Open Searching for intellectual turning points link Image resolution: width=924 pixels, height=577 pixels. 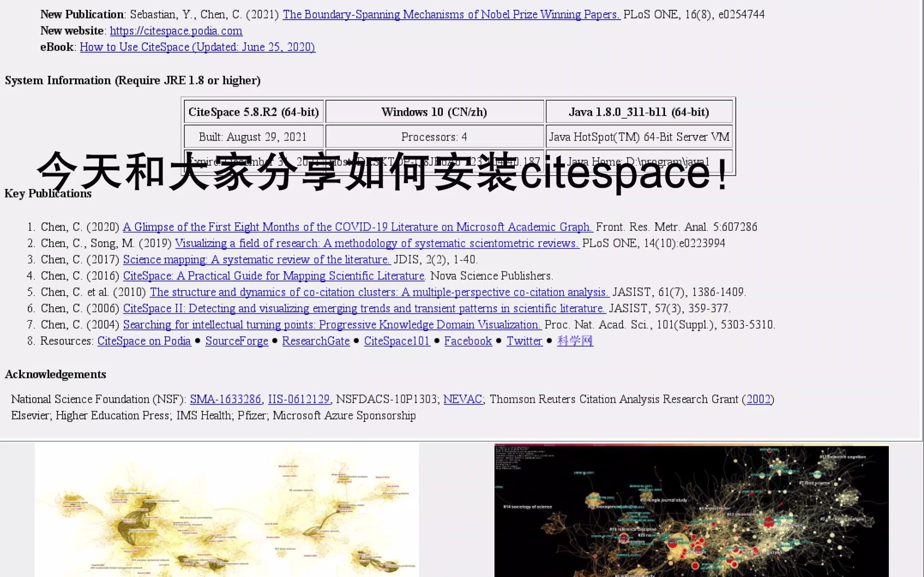click(332, 325)
